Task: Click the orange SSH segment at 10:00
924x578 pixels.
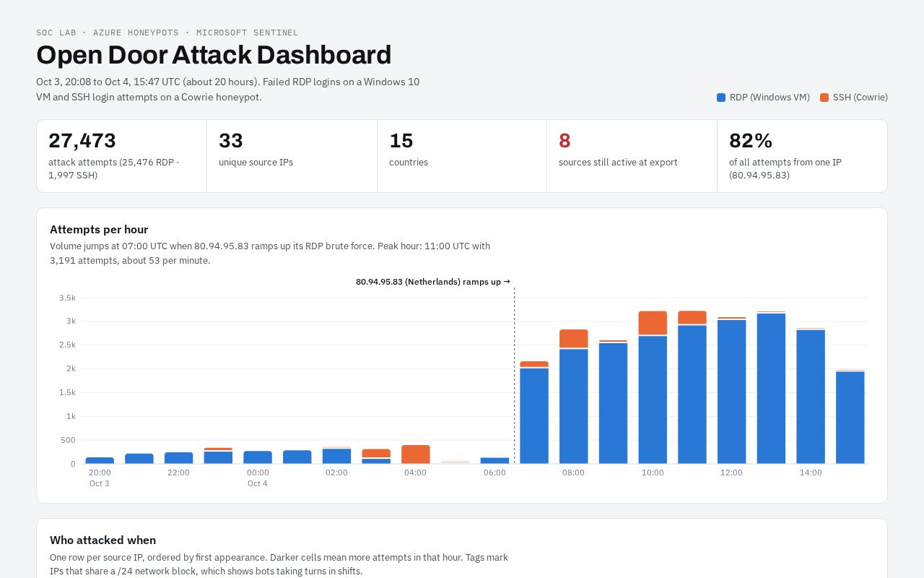Action: click(653, 323)
